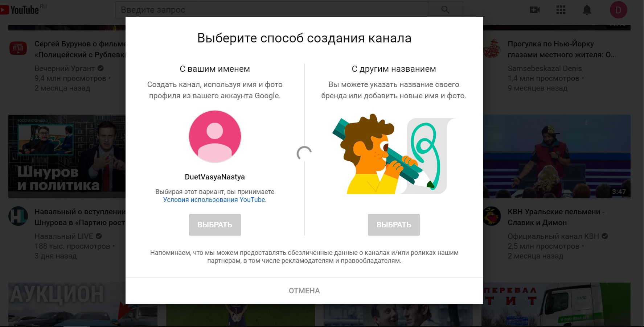Go to the "Навальный LIVE" channel name
The width and height of the screenshot is (644, 327).
tap(64, 236)
